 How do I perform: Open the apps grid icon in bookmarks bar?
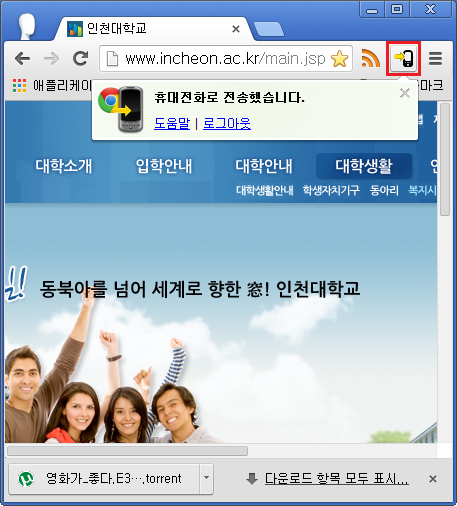pyautogui.click(x=19, y=86)
